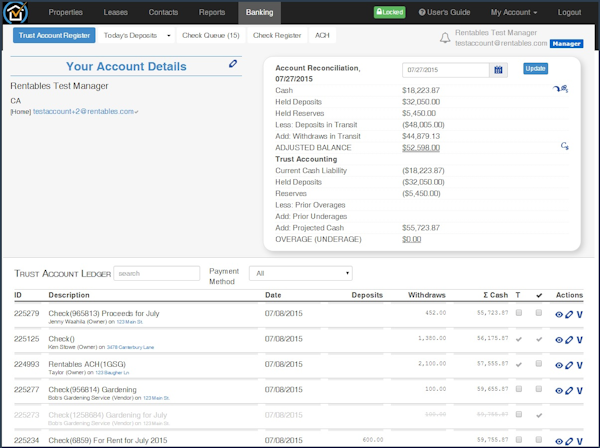
Task: Open the $0.00 overage link
Action: 411,239
